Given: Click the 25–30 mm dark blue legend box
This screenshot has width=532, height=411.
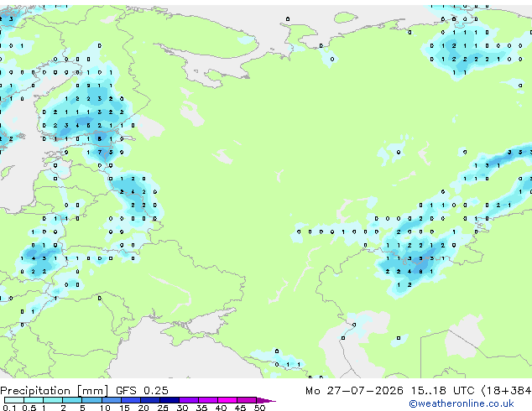Looking at the screenshot, I should click(x=170, y=400).
